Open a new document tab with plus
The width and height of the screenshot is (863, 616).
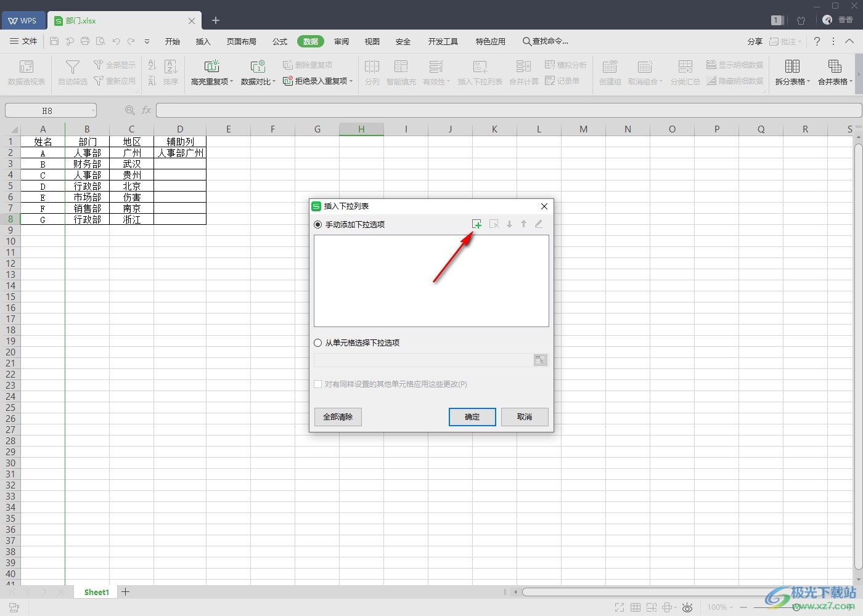(x=216, y=20)
